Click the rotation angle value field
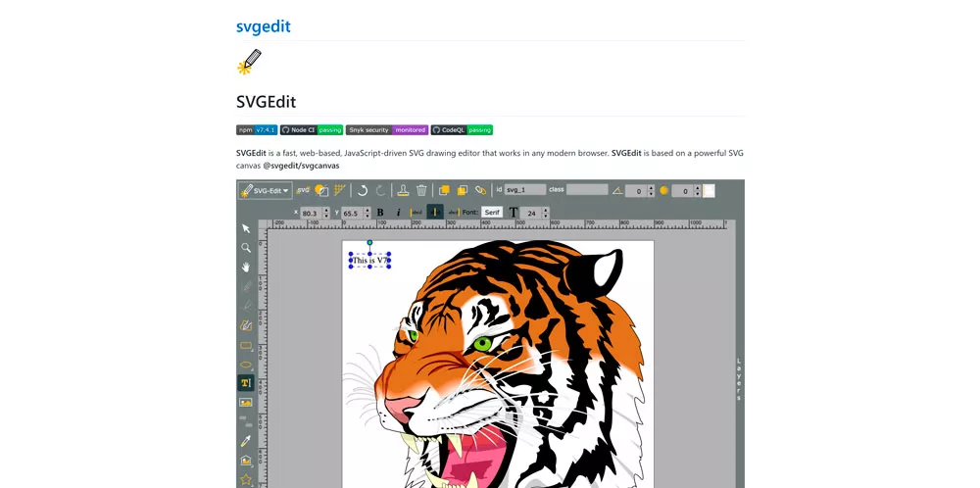This screenshot has width=980, height=488. tap(636, 191)
